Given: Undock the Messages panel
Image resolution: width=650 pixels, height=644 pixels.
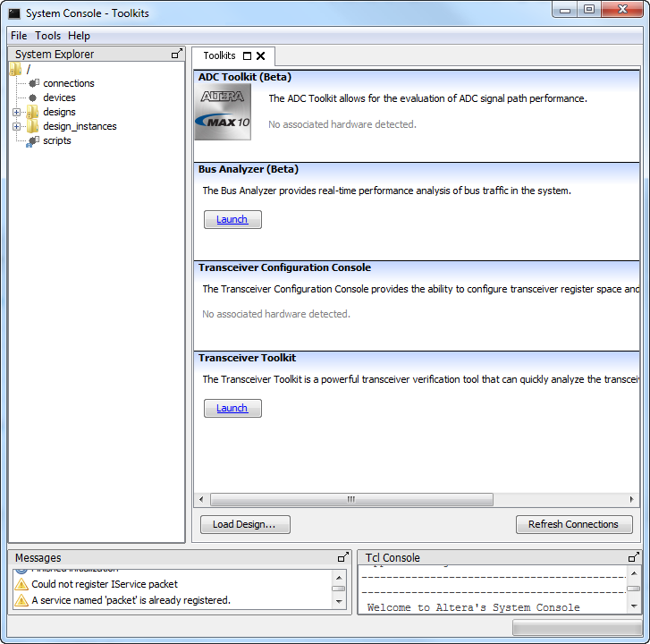Looking at the screenshot, I should [343, 557].
